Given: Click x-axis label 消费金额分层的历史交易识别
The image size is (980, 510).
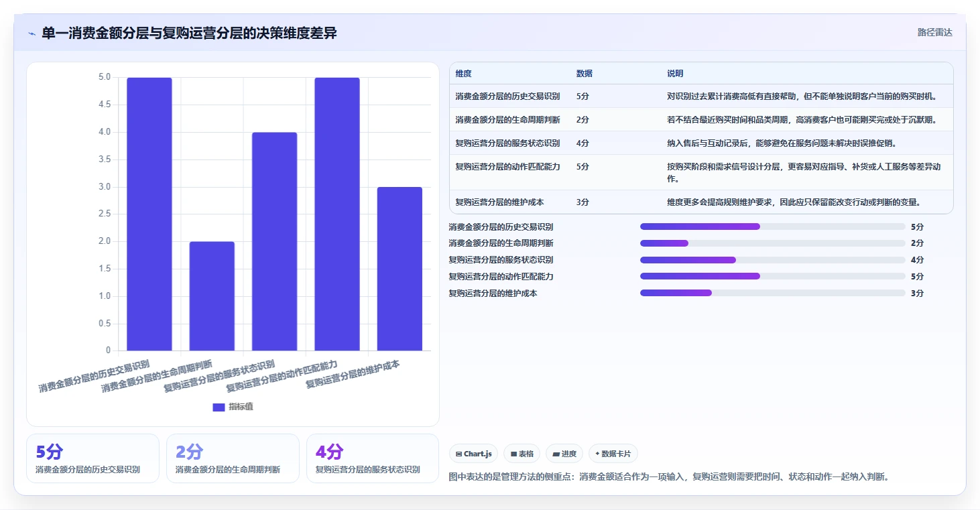Looking at the screenshot, I should 95,377.
